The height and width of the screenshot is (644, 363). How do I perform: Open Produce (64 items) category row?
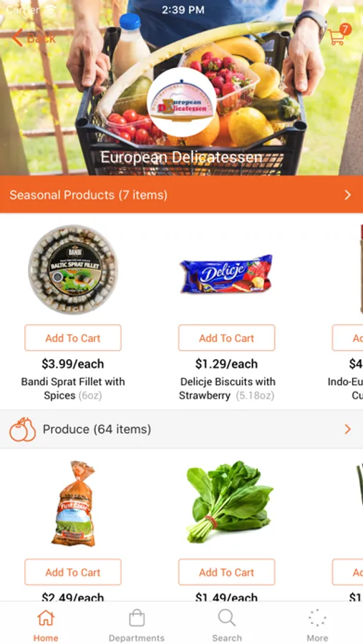[x=181, y=429]
